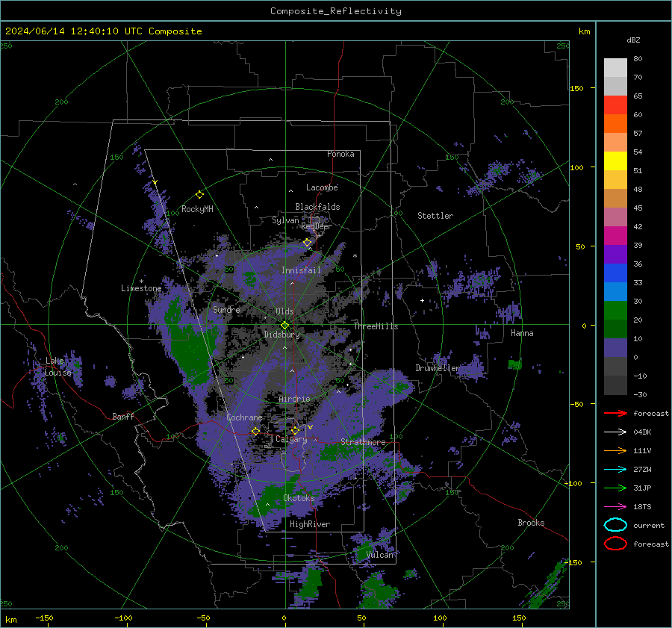Click the Vulcan label
Screen dimensions: 672x628
(379, 555)
